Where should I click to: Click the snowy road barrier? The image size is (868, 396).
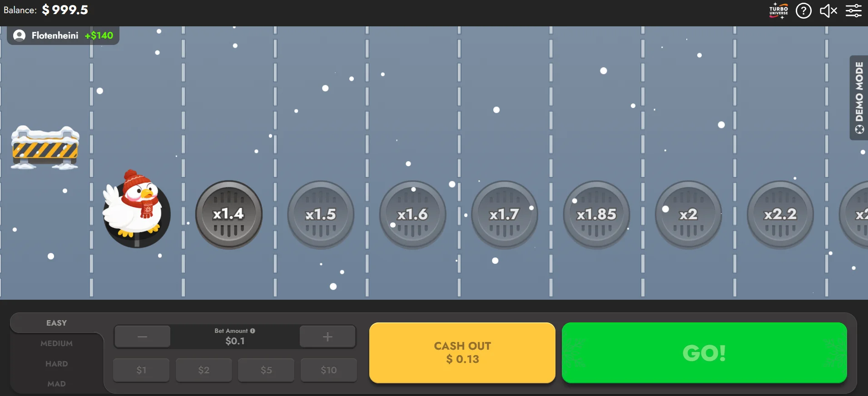click(45, 148)
